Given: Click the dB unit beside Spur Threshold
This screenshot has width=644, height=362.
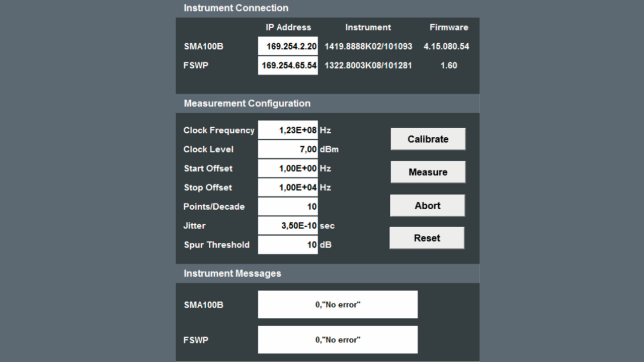Looking at the screenshot, I should 326,245.
